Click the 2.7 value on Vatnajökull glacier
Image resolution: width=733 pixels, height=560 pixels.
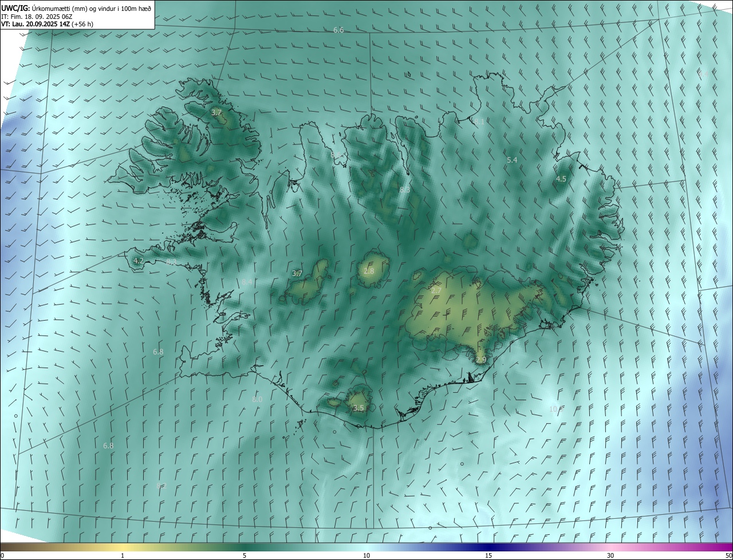coord(436,291)
